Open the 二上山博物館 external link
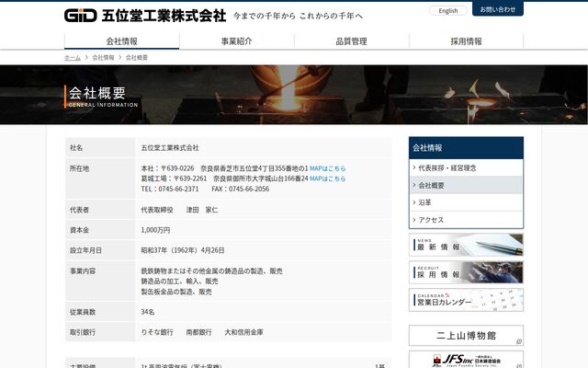 pyautogui.click(x=466, y=335)
